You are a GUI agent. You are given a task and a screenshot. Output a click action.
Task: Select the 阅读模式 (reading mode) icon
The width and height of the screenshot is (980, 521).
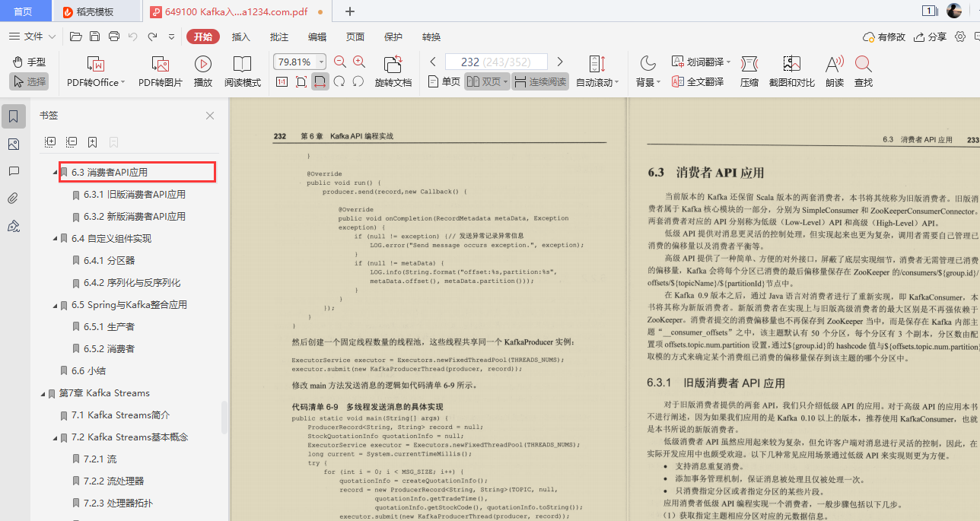pos(243,71)
